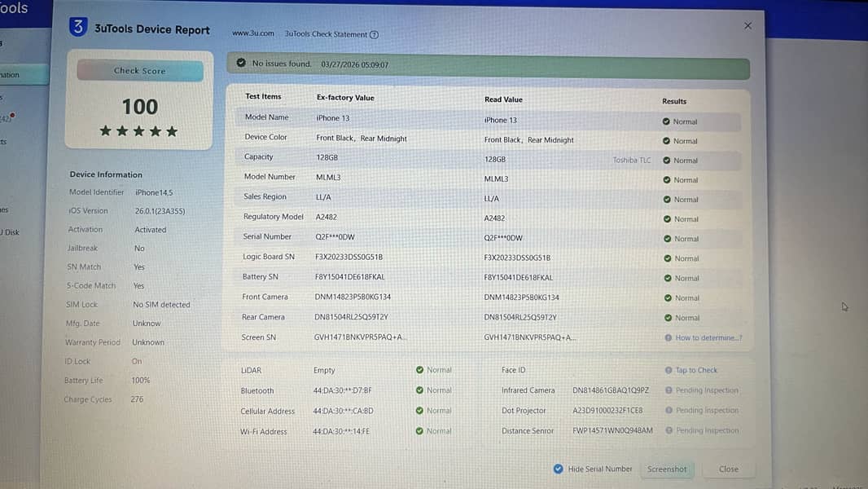This screenshot has width=868, height=489.
Task: Click the ID Lock value On
Action: pos(137,361)
